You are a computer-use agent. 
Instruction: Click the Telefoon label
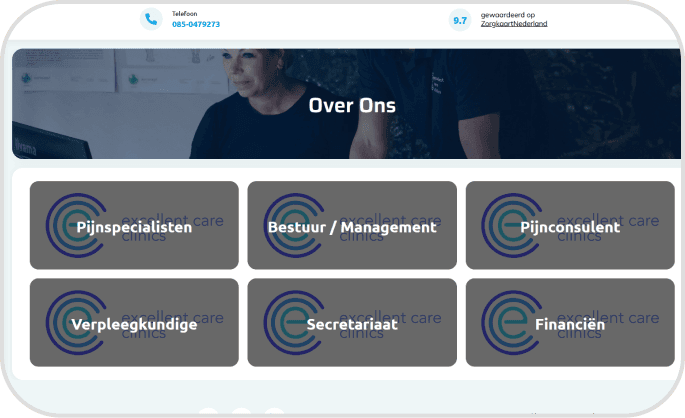[x=184, y=14]
